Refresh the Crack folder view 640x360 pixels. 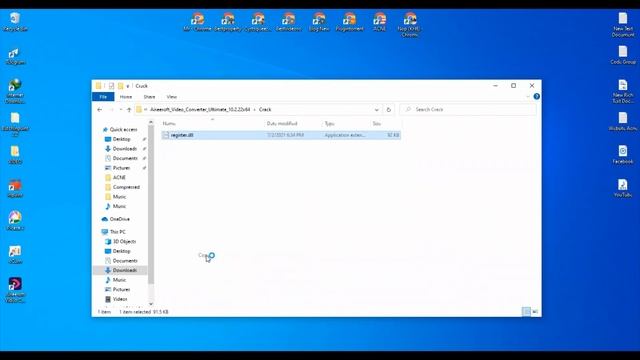389,109
